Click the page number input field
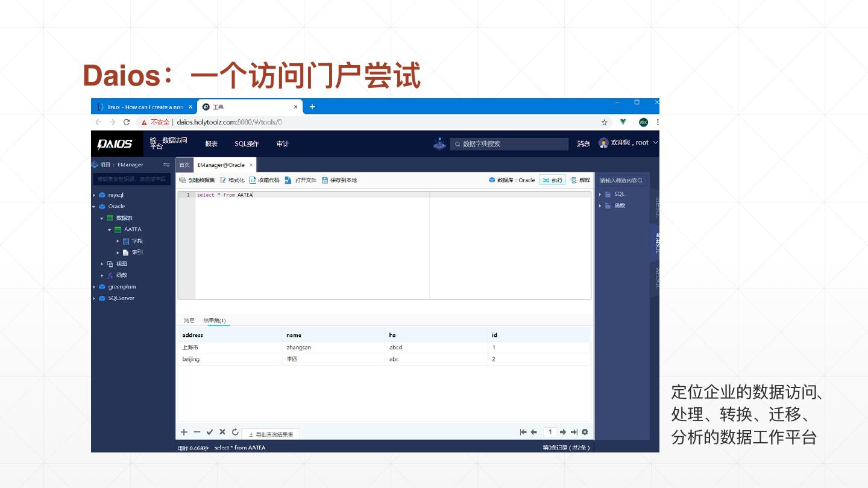868x488 pixels. pos(550,432)
